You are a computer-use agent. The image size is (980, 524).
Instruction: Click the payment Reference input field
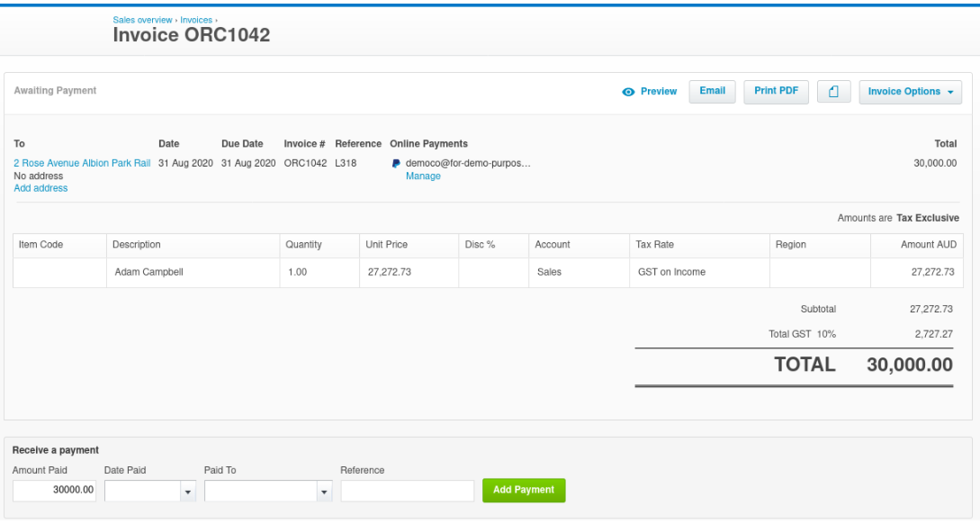tap(408, 492)
